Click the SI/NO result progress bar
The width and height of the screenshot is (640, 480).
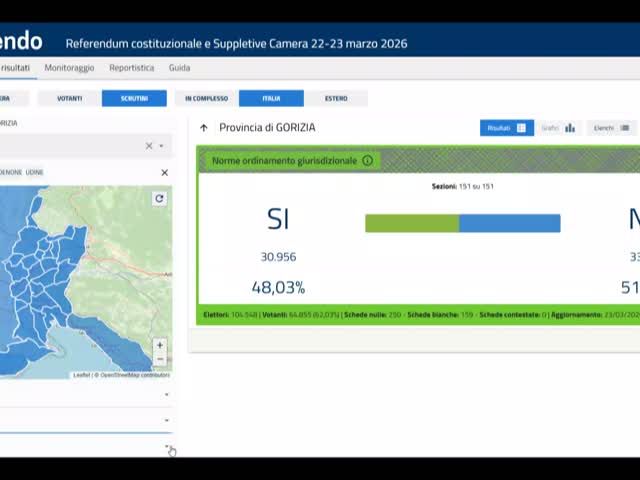[462, 223]
